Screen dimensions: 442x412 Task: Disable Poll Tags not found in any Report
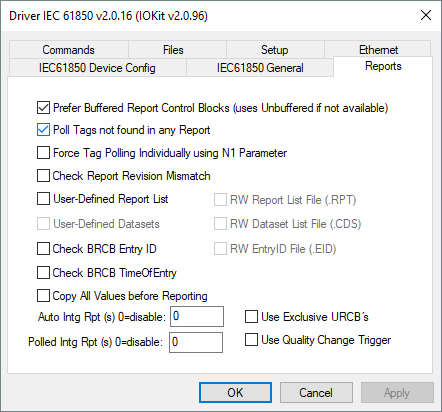pos(43,130)
